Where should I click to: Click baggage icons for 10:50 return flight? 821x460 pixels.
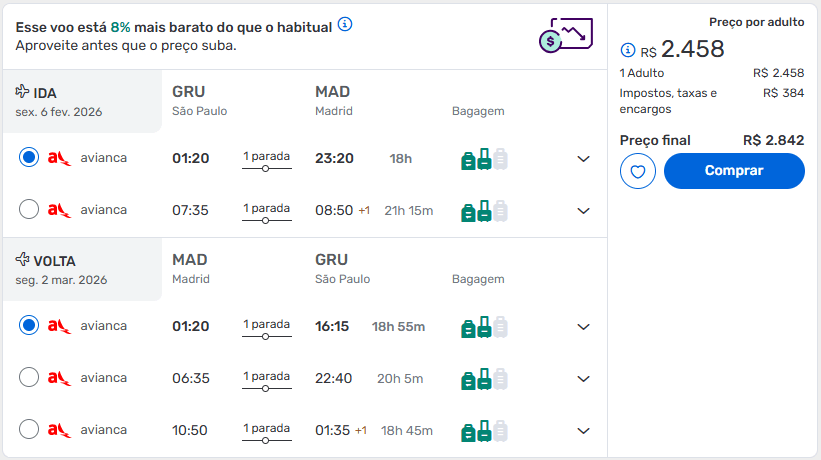[x=484, y=431]
